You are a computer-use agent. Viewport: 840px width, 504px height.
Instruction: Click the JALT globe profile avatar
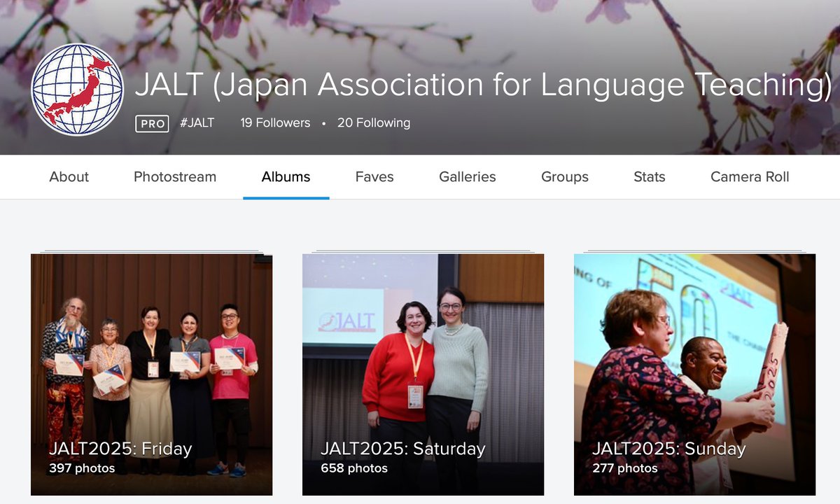coord(77,90)
